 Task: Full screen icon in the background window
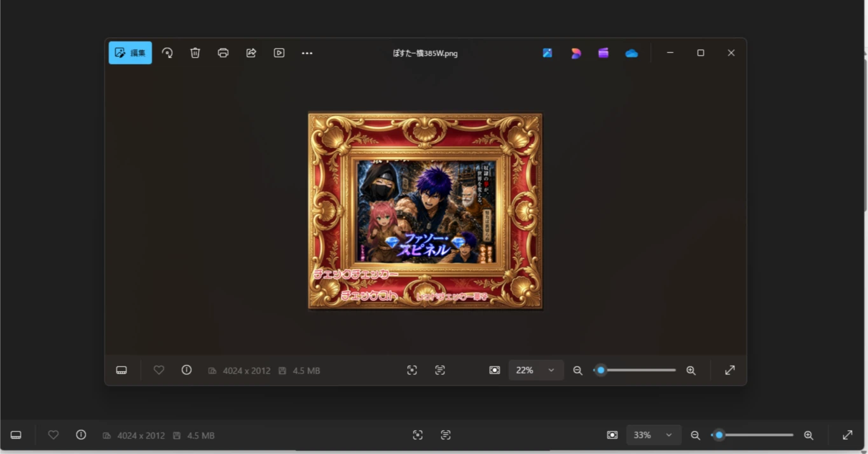coord(848,435)
